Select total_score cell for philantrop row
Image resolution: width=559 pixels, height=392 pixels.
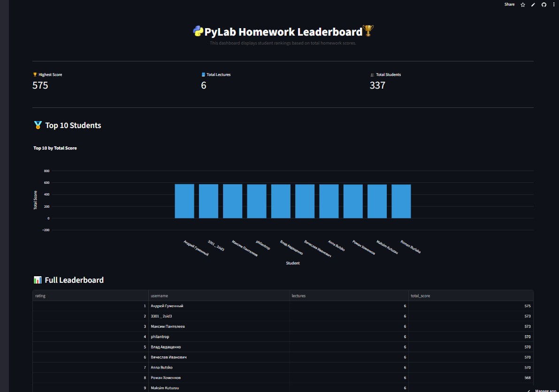(471, 337)
